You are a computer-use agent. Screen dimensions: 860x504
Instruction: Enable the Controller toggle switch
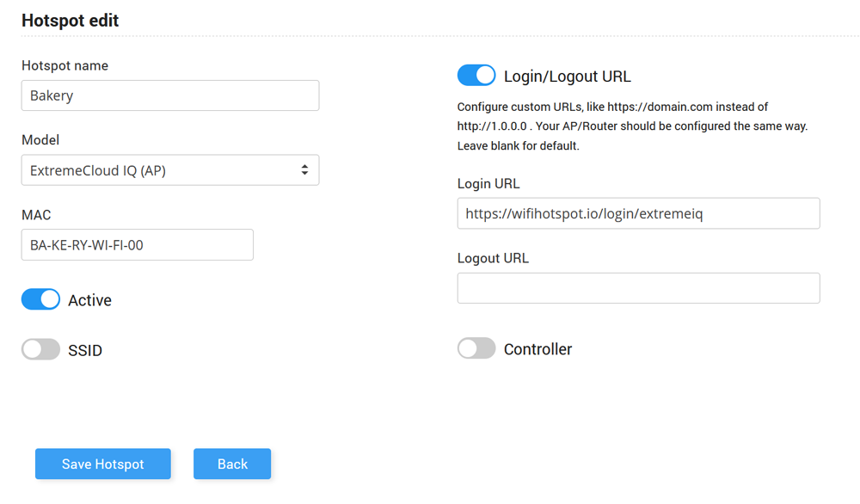click(476, 348)
